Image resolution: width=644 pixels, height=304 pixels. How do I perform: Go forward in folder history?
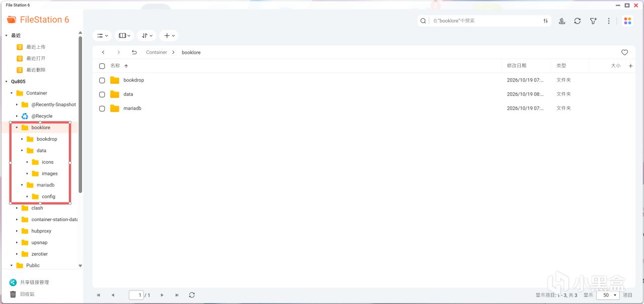coord(118,52)
